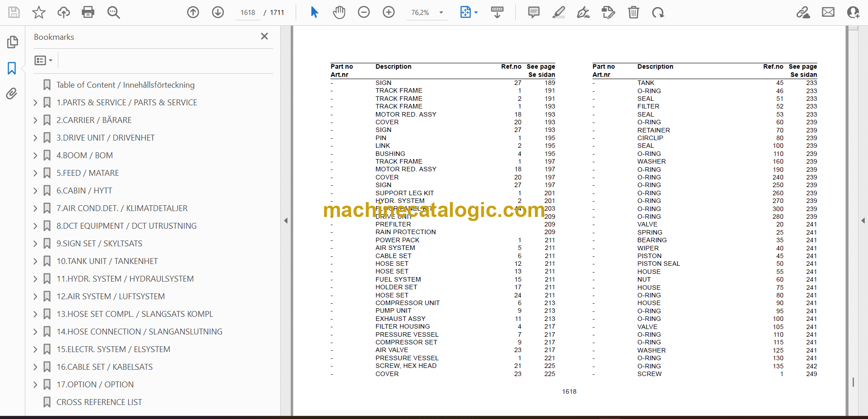
Task: Click the Save file icon
Action: point(14,12)
